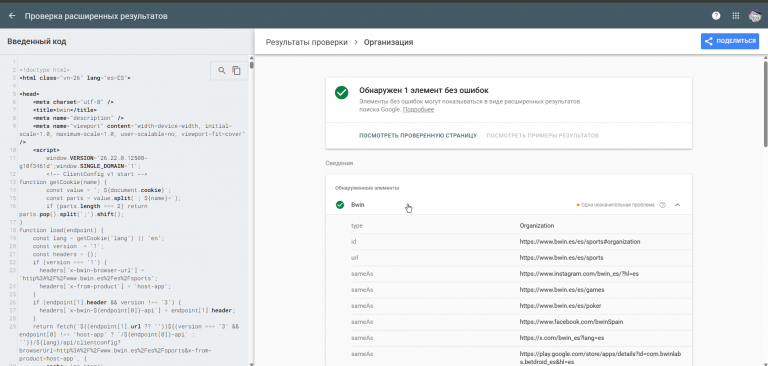Image resolution: width=768 pixels, height=366 pixels.
Task: Click ПОСМОТРЕТЬ ПРИМЕРЫ РЕЗУЛЬТАТОВ button
Action: [x=542, y=136]
